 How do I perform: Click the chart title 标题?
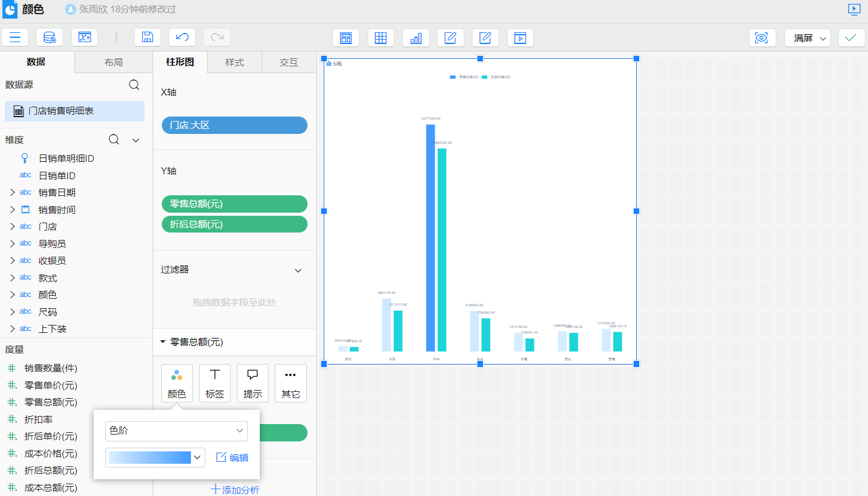pos(337,64)
